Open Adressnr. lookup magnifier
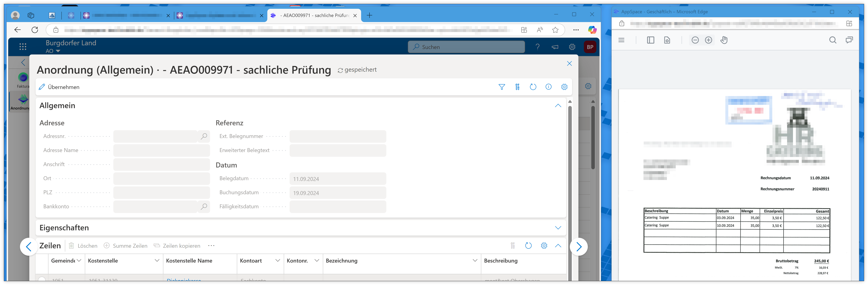Viewport: 868px width, 285px height. point(204,136)
